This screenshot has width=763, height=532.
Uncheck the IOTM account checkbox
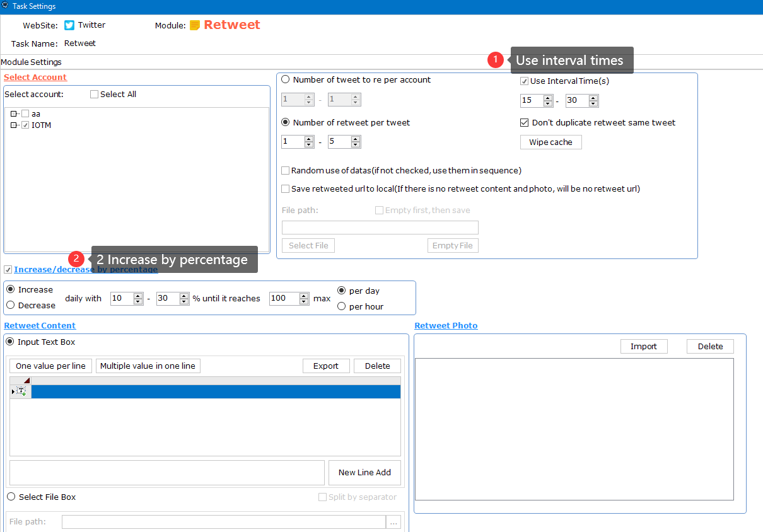click(x=25, y=125)
